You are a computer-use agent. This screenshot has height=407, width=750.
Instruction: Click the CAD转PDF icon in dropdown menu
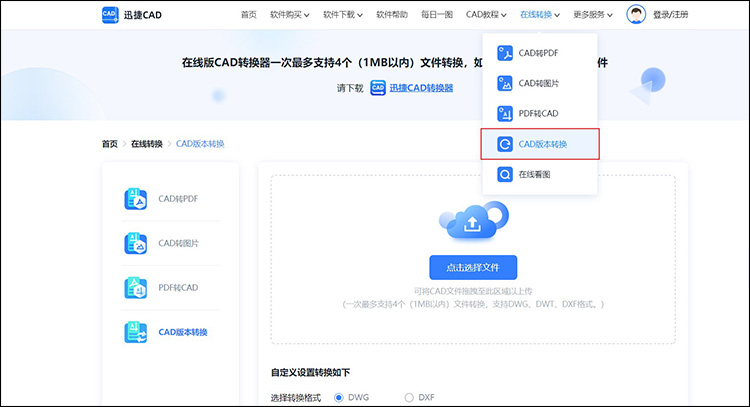point(505,53)
